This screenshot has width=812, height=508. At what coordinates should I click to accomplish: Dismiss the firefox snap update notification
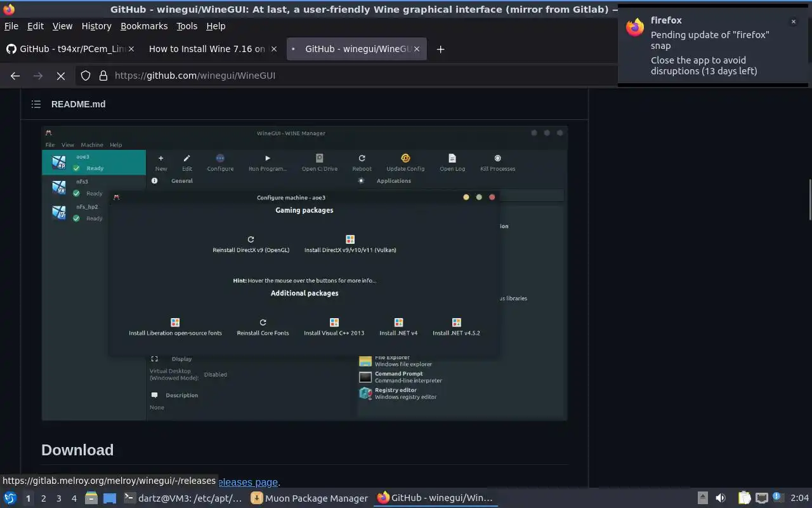(793, 22)
